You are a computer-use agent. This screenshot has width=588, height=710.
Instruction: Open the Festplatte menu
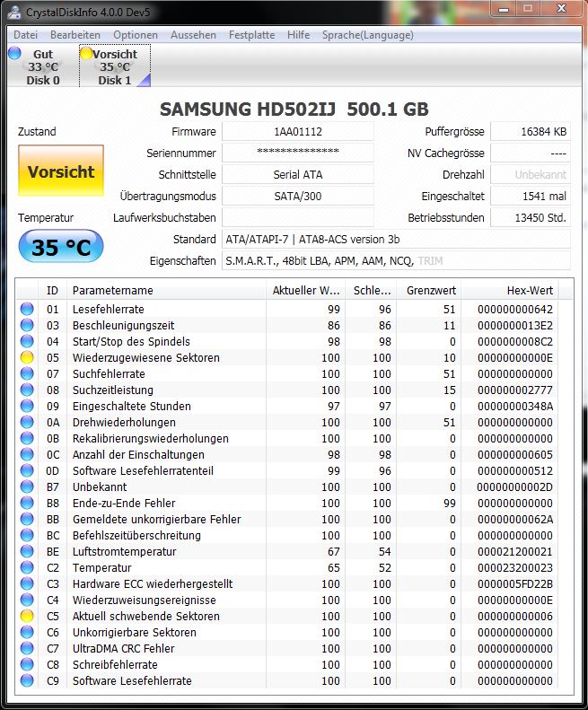pyautogui.click(x=251, y=35)
